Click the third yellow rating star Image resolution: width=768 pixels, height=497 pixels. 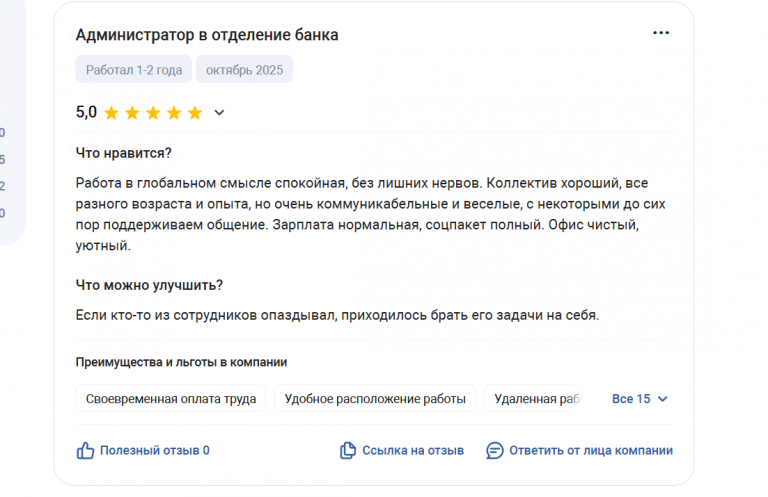tap(153, 113)
